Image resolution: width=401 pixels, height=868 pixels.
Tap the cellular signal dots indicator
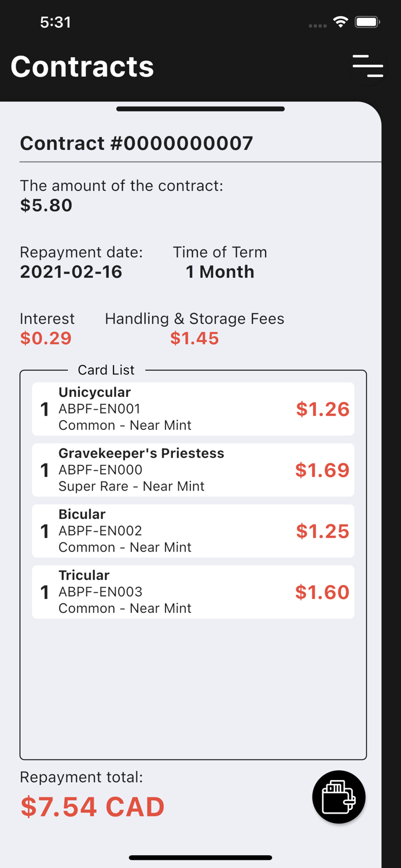(x=318, y=25)
